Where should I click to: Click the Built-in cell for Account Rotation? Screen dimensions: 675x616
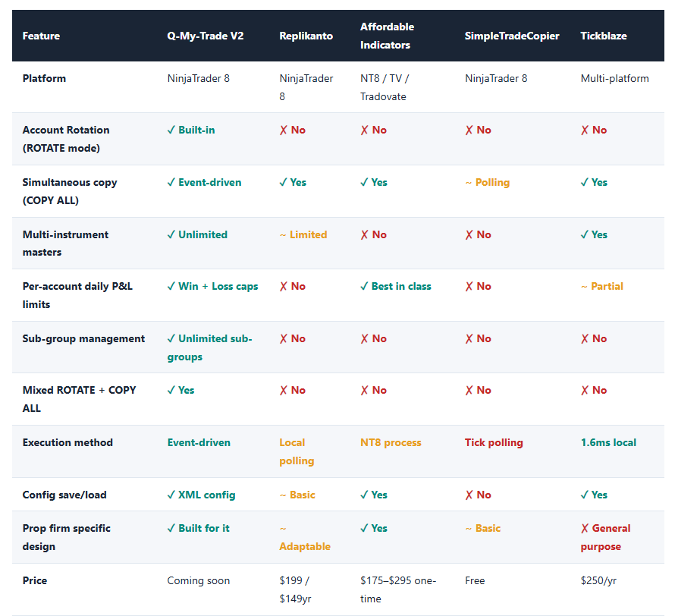click(x=191, y=130)
